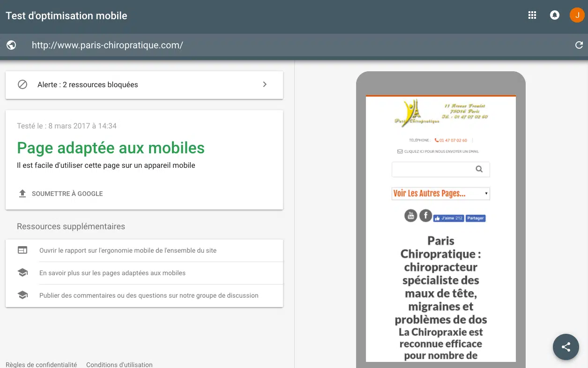Expand the blocked resources chevron
The image size is (588, 368).
tap(265, 84)
